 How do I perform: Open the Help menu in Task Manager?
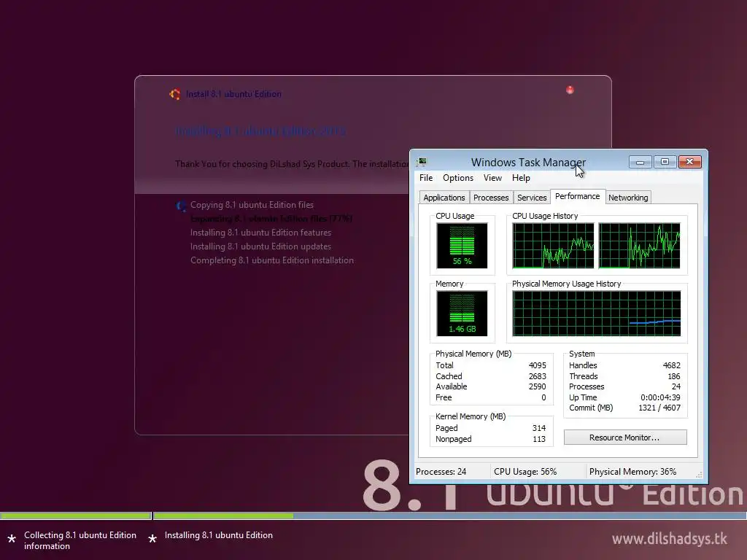[521, 178]
